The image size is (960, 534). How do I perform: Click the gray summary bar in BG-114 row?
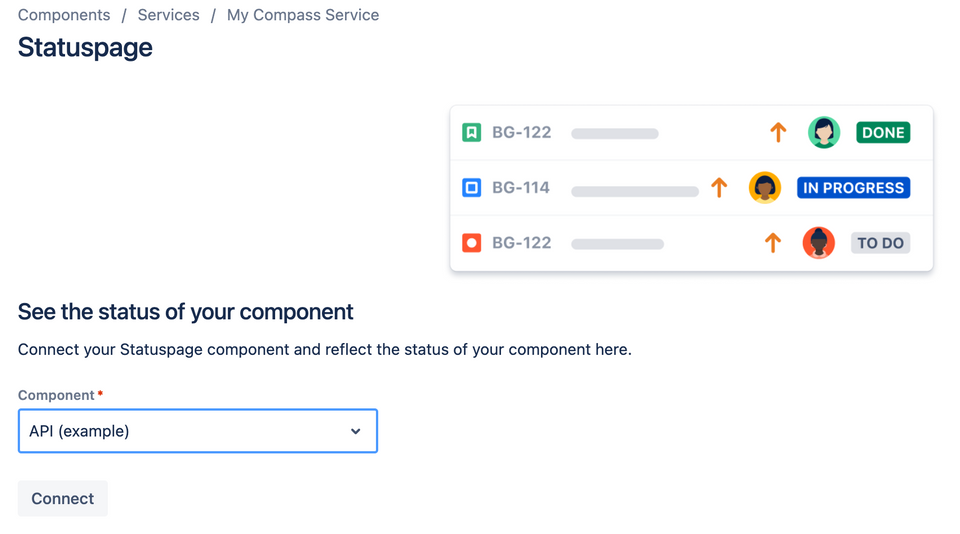(x=635, y=192)
